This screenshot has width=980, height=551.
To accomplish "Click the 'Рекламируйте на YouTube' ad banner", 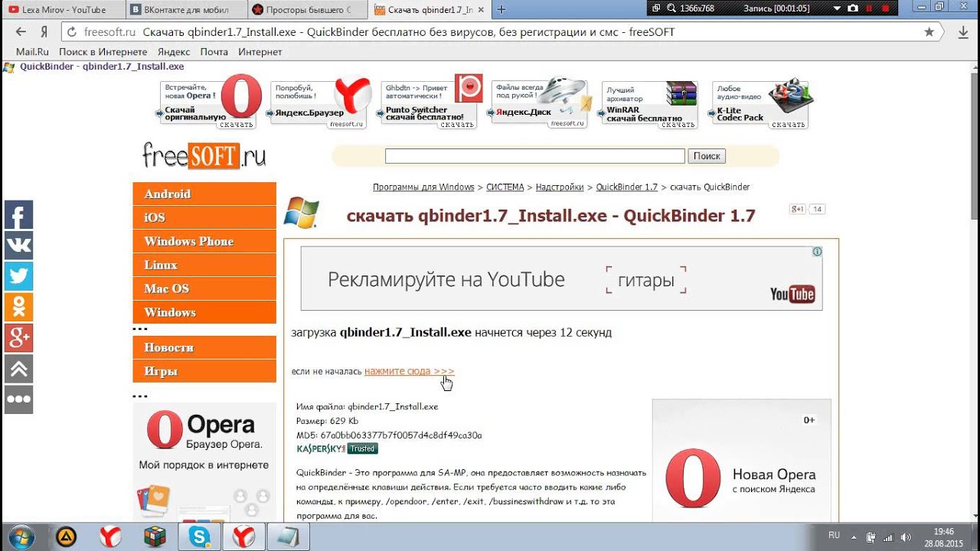I will 561,279.
